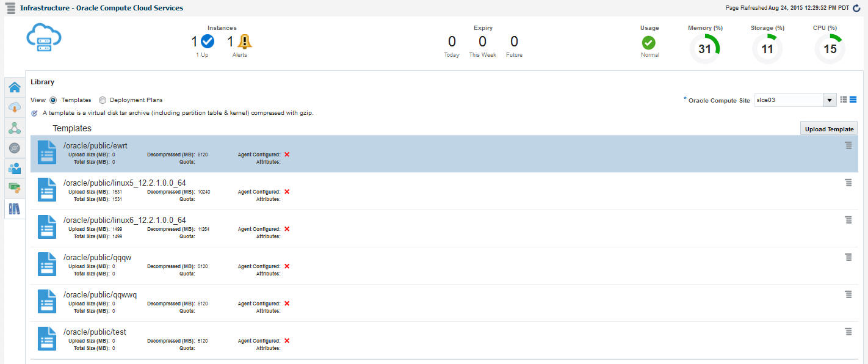
Task: Click the instances Up checkmark icon
Action: pos(208,41)
